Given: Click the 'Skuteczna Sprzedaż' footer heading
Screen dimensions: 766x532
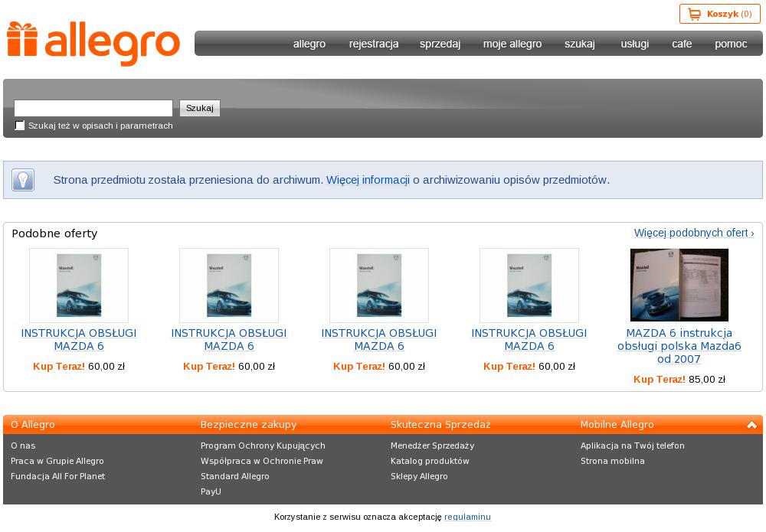Looking at the screenshot, I should point(440,425).
